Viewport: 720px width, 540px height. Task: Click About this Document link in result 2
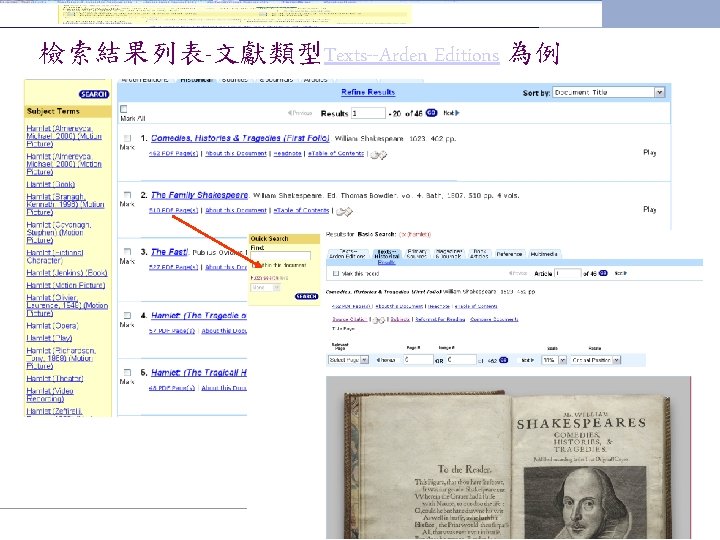point(236,210)
